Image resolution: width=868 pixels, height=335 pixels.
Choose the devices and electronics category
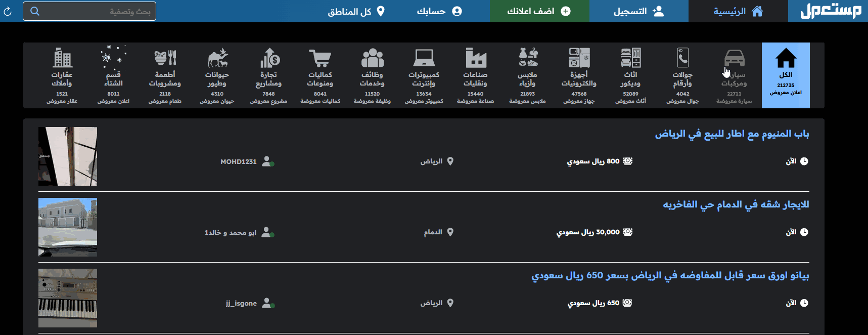point(579,75)
